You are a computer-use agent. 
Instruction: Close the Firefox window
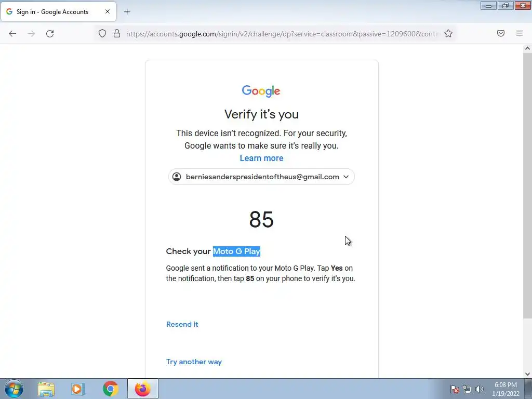523,5
